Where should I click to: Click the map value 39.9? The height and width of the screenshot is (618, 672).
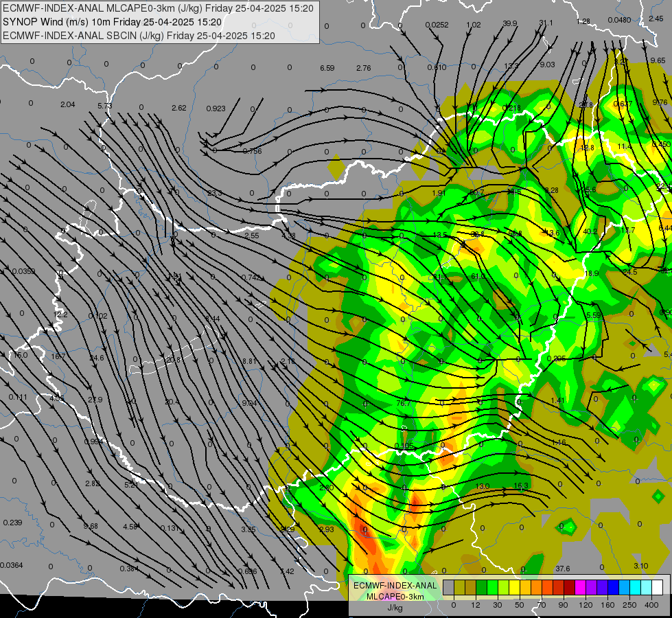coord(509,23)
